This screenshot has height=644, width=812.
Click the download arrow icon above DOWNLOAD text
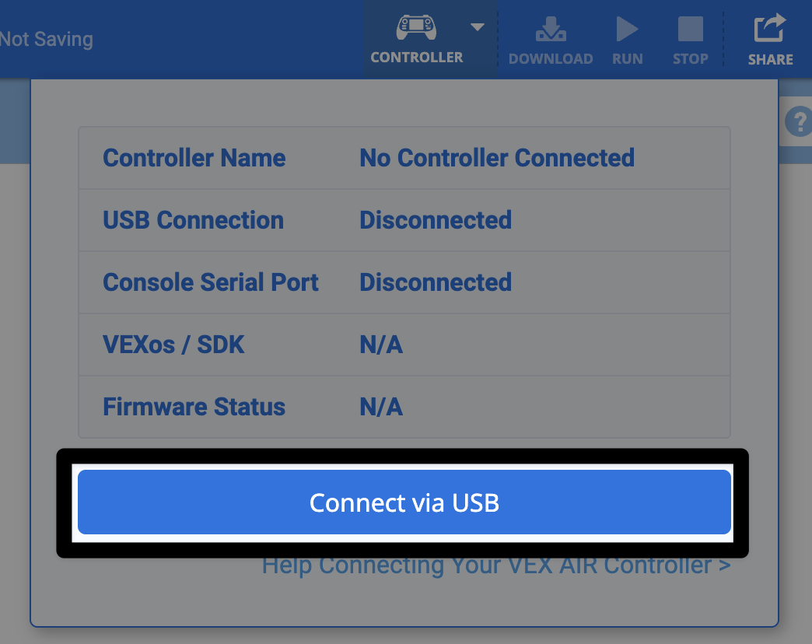pos(551,31)
